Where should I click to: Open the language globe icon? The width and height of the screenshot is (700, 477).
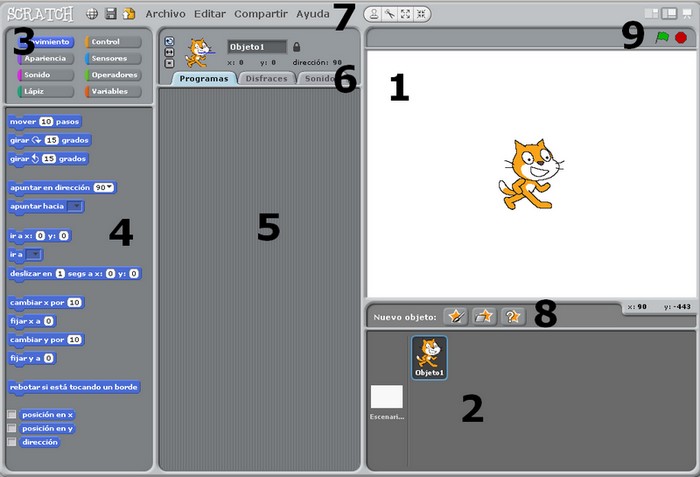pos(92,14)
